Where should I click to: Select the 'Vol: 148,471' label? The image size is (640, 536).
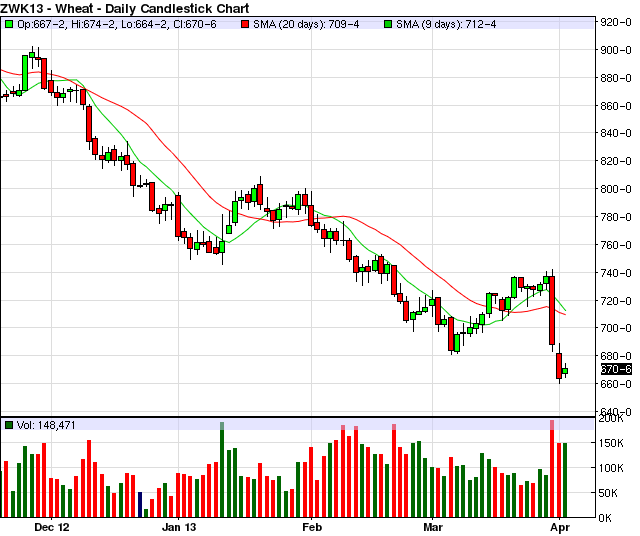[x=46, y=425]
